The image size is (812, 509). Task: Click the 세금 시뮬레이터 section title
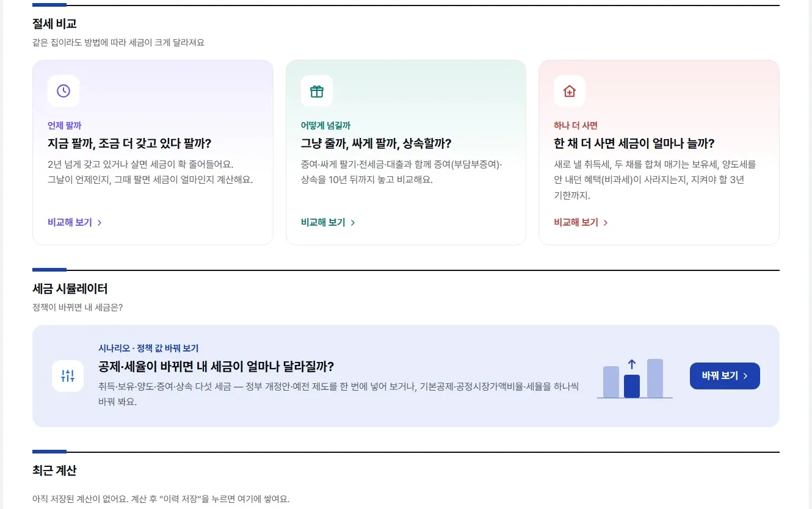point(70,289)
